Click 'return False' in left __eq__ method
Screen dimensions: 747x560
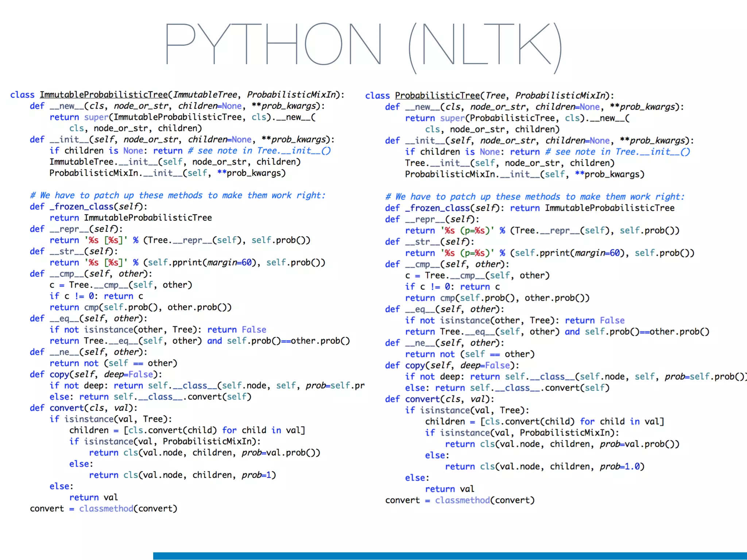[237, 330]
